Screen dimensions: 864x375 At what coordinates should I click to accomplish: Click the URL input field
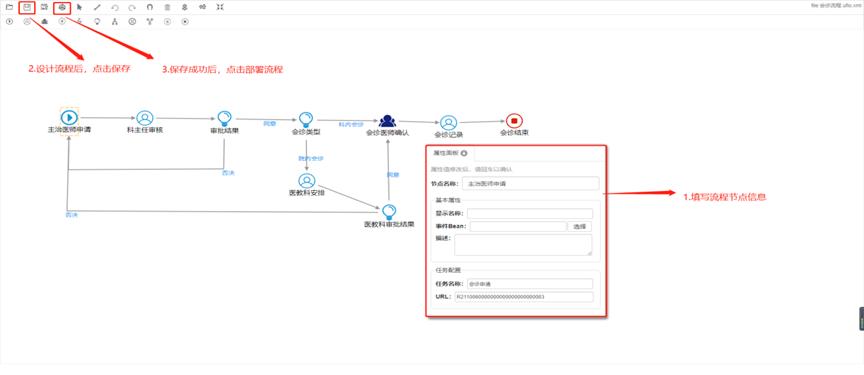point(523,297)
